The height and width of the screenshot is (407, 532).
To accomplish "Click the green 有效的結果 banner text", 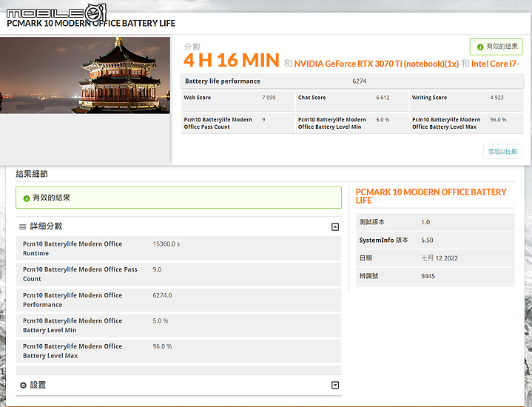I will 51,198.
